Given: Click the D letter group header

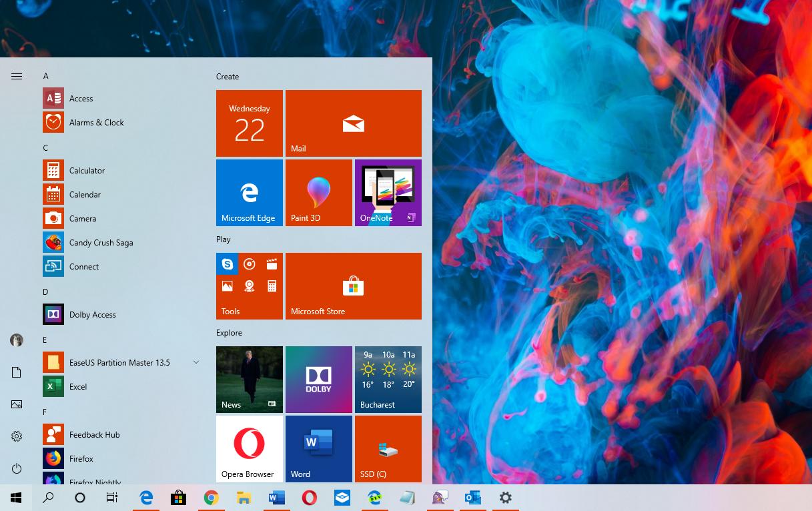Looking at the screenshot, I should (46, 292).
